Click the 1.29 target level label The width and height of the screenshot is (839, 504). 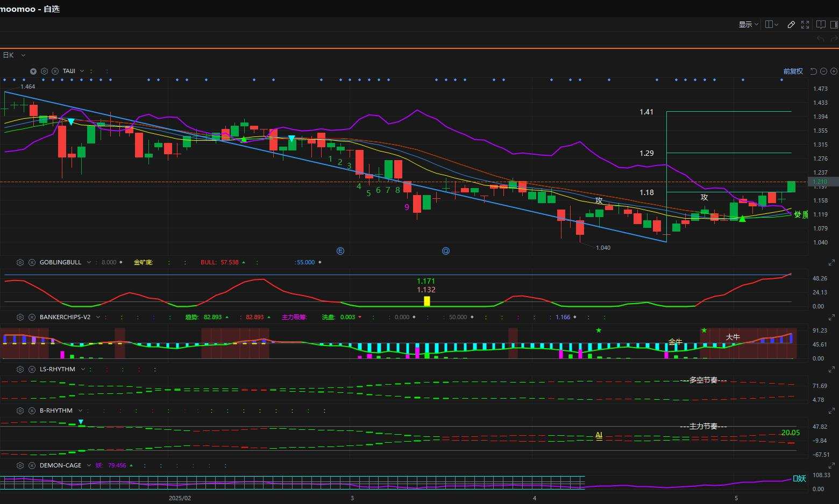tap(646, 153)
